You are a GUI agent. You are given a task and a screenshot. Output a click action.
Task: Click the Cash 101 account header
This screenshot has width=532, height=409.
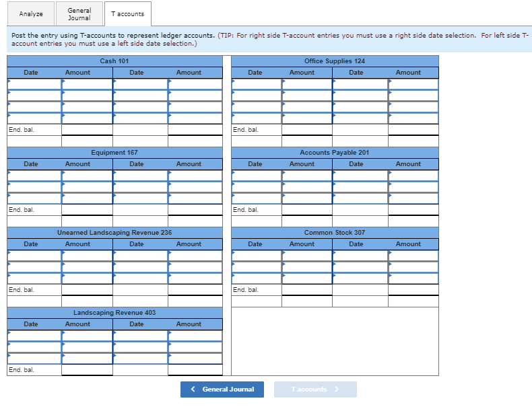[114, 61]
